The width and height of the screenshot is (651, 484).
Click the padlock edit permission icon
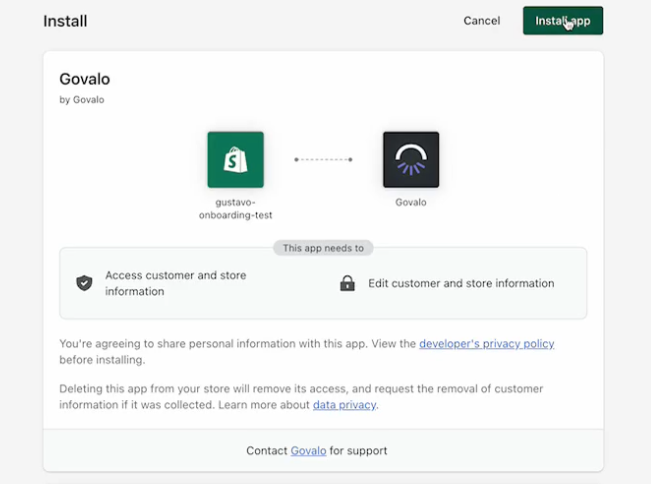coord(348,283)
